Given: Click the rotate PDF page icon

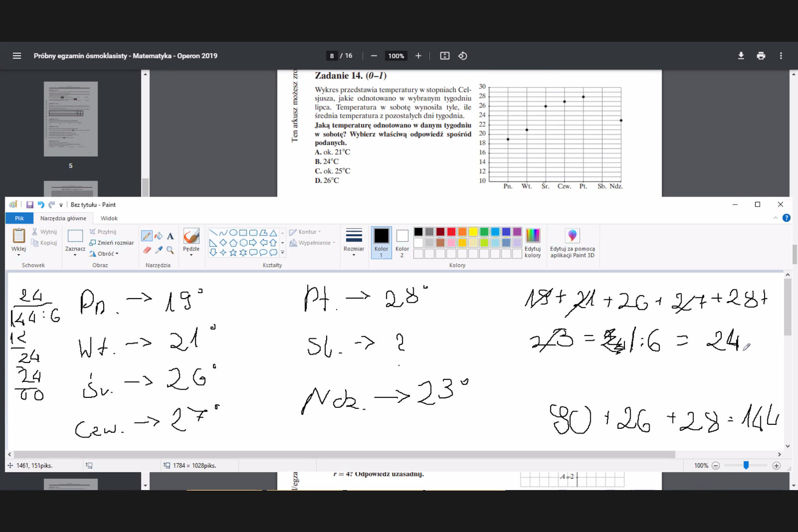Looking at the screenshot, I should pos(463,56).
